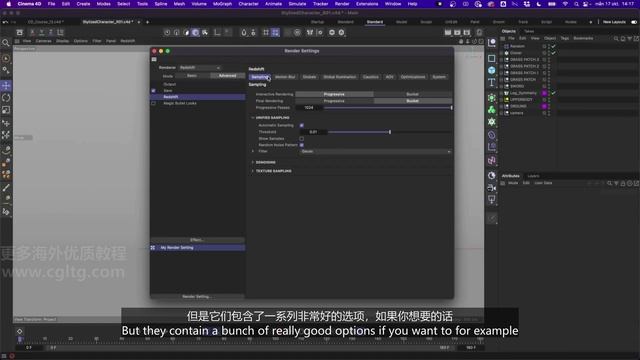
Task: Open edit render settings icon in top toolbar
Action: tap(467, 32)
